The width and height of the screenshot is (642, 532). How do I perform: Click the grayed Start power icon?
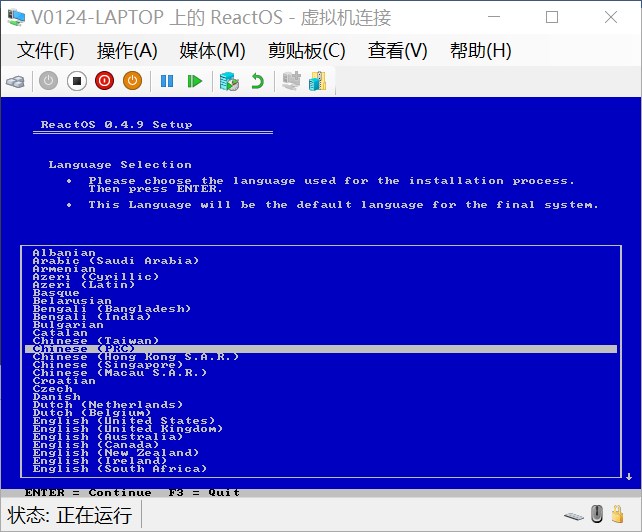48,81
